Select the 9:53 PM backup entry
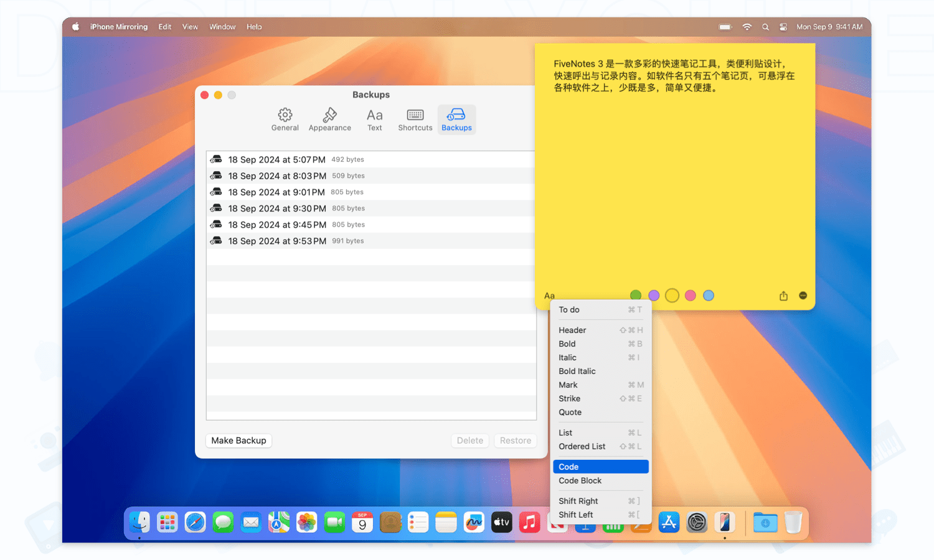 pos(277,241)
